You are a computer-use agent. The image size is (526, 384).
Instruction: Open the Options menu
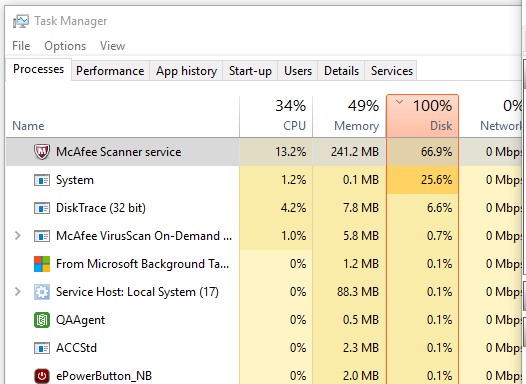[x=65, y=46]
